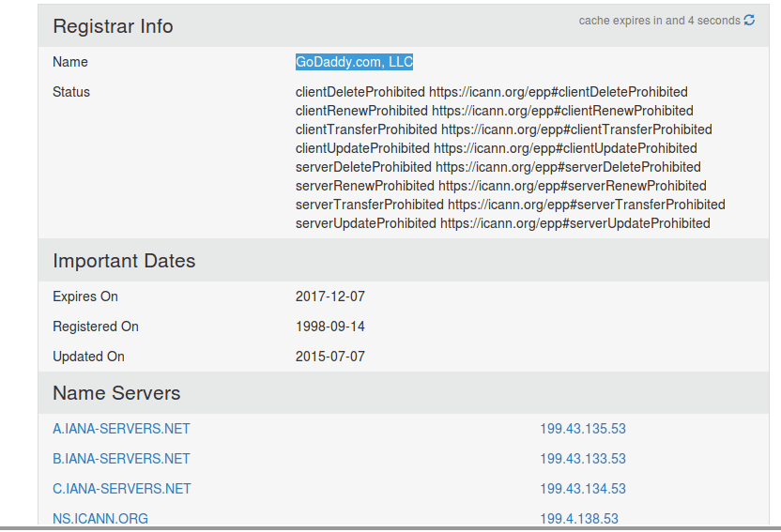This screenshot has width=781, height=532.
Task: Click the expiry date 2017-12-07
Action: (330, 296)
